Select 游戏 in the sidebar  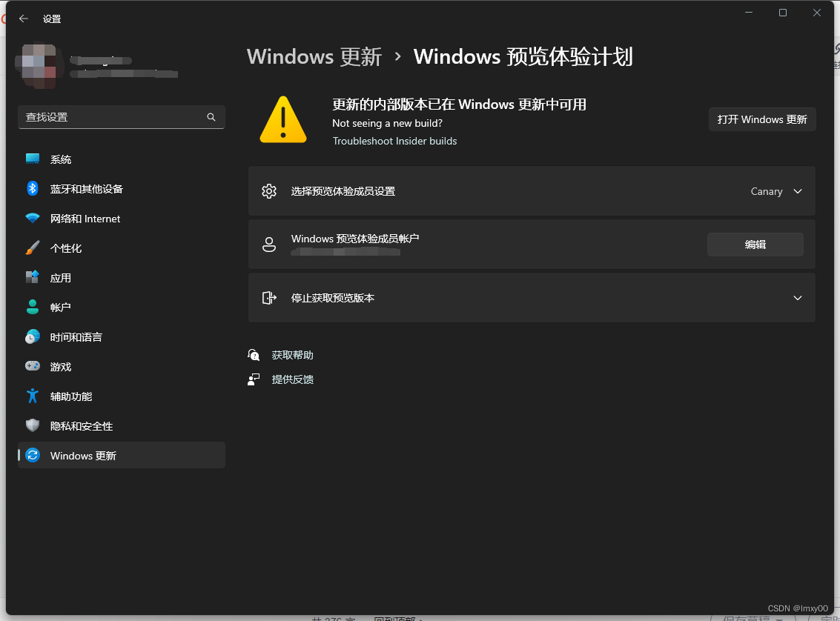click(121, 367)
